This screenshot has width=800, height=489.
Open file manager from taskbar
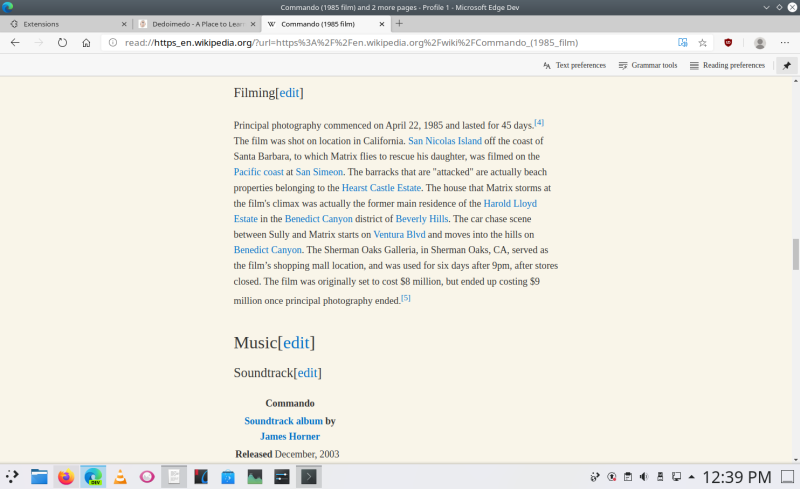coord(39,477)
